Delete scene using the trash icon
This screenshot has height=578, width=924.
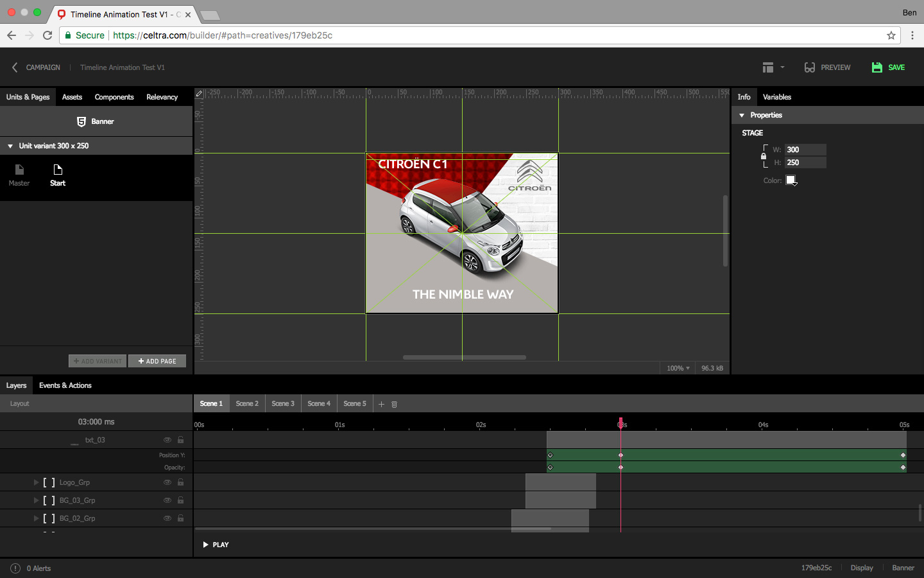[x=394, y=405]
